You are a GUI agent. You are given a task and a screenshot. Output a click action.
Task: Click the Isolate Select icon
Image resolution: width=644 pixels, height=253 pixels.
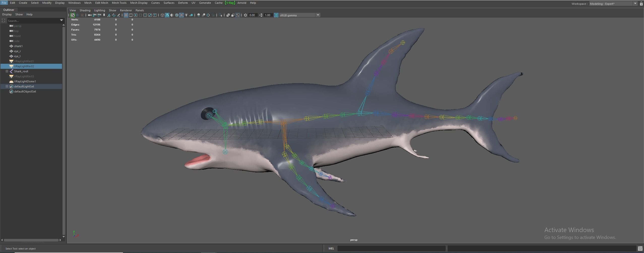[x=221, y=15]
